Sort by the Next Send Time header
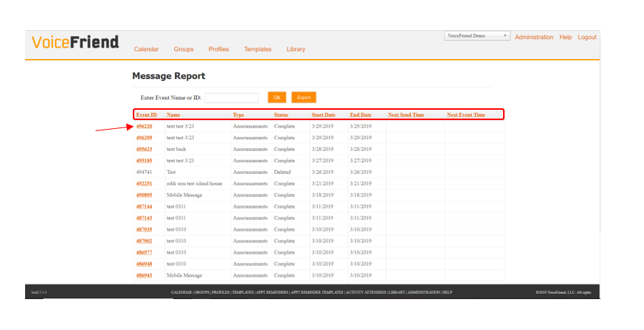The height and width of the screenshot is (330, 644). coord(406,115)
